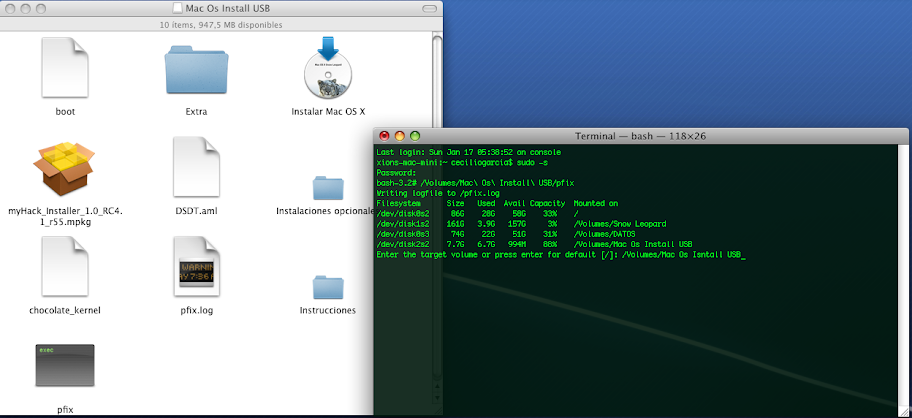
Task: Click the 'Password:' line in Terminal
Action: click(x=397, y=173)
